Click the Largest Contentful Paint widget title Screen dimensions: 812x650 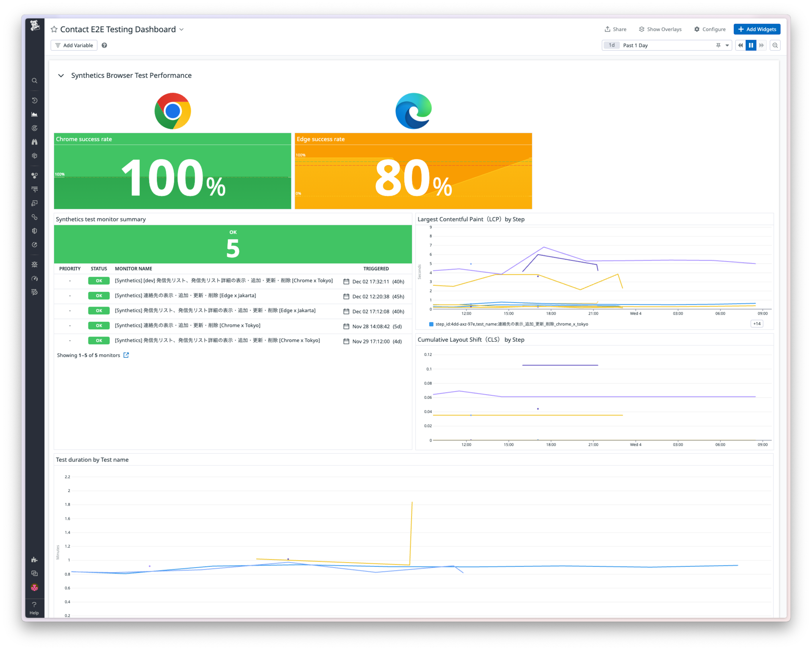click(471, 219)
